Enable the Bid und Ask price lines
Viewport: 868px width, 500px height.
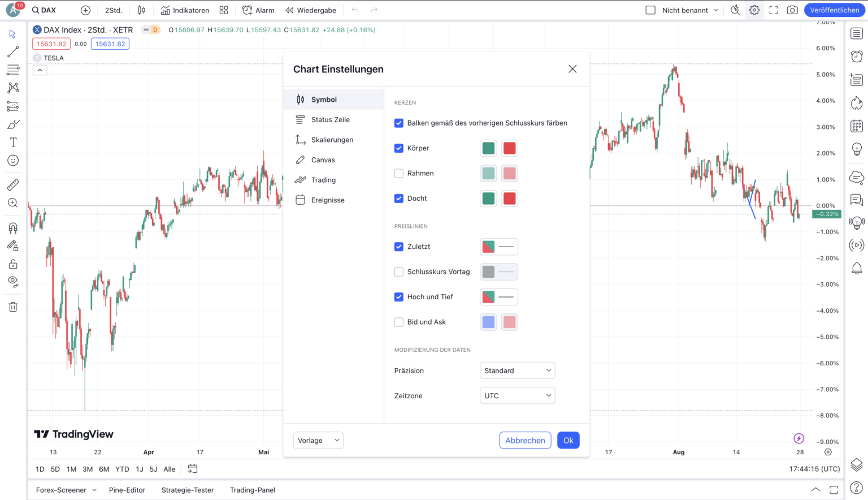(399, 322)
